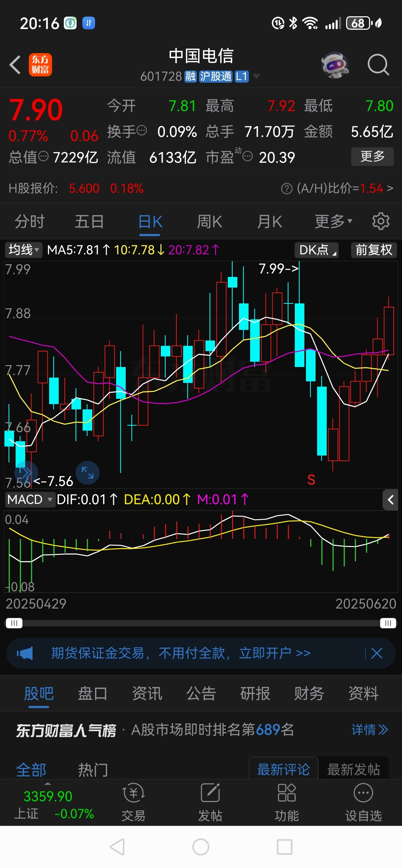Expand 更多 chart period dropdown
The width and height of the screenshot is (402, 868).
(334, 222)
